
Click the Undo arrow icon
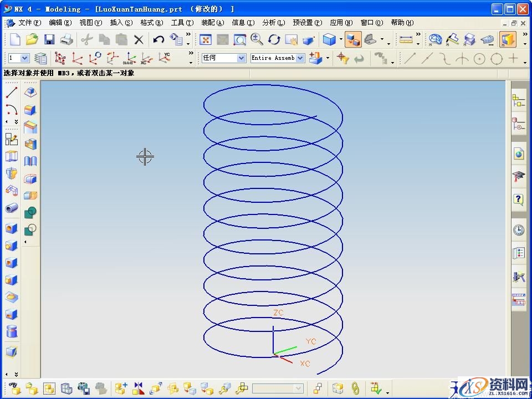159,39
